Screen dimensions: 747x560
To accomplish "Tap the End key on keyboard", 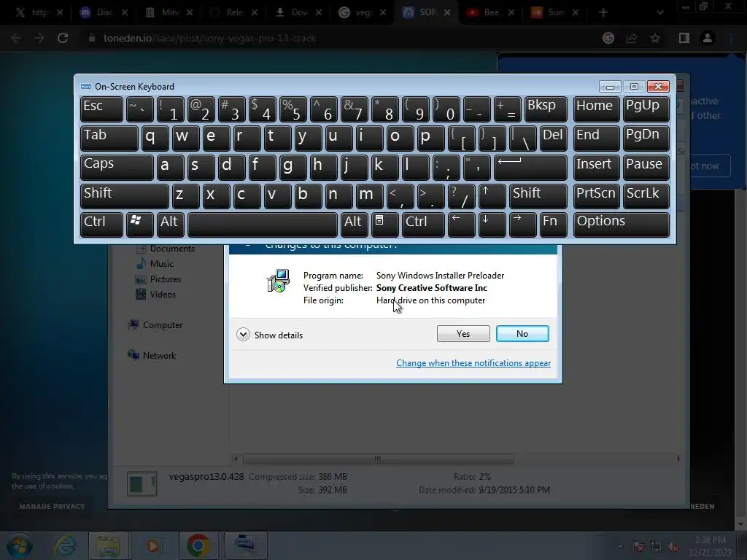I will [x=597, y=138].
